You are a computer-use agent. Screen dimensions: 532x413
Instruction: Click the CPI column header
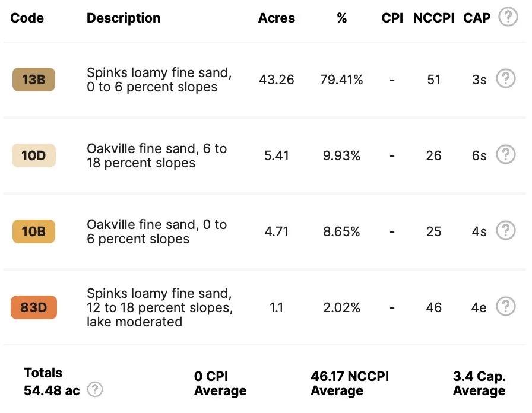click(392, 18)
